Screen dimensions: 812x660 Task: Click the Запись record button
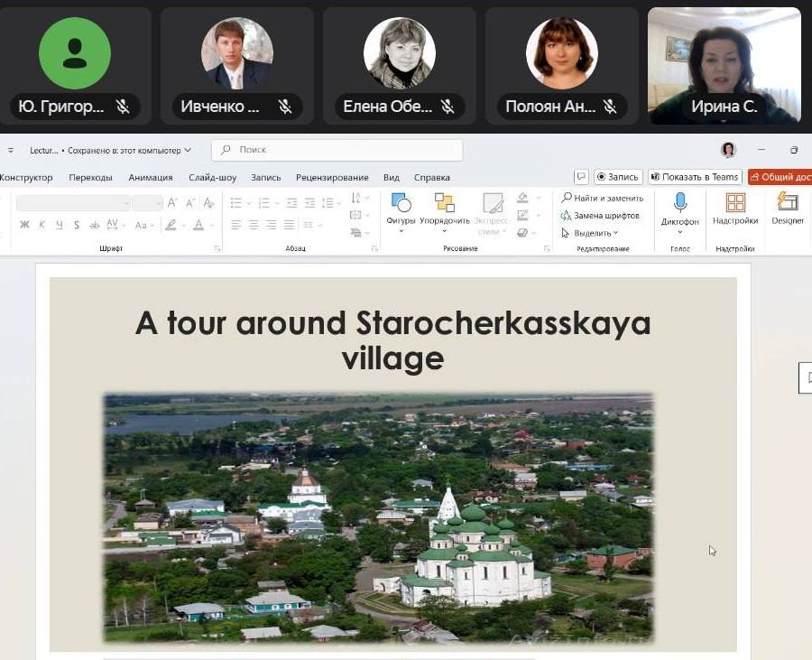pos(618,177)
